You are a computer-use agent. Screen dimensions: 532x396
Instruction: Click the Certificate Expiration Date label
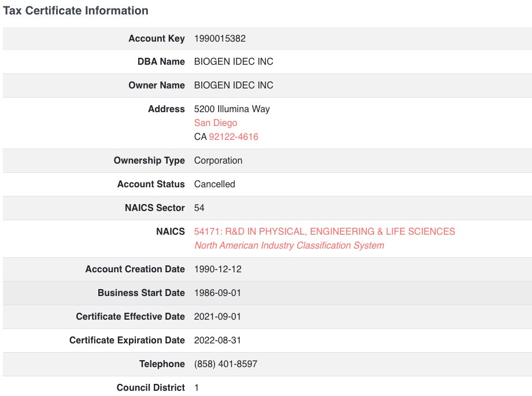point(127,341)
